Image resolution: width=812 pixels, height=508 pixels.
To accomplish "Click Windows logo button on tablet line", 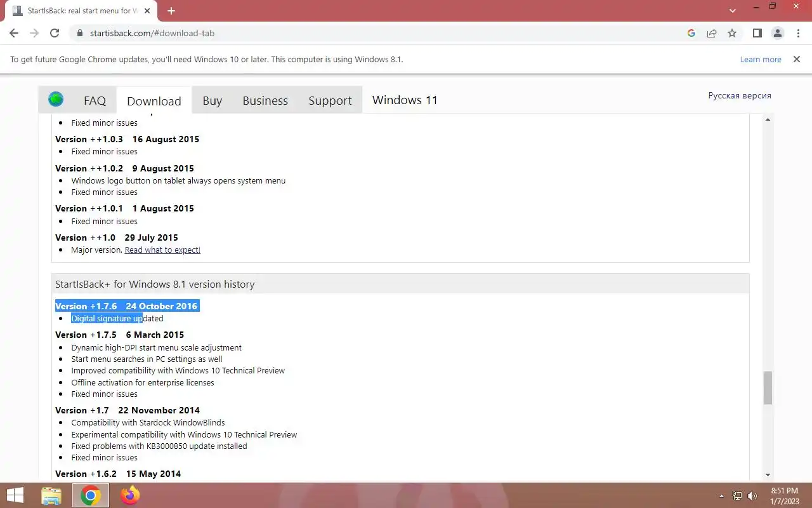I will pyautogui.click(x=178, y=180).
